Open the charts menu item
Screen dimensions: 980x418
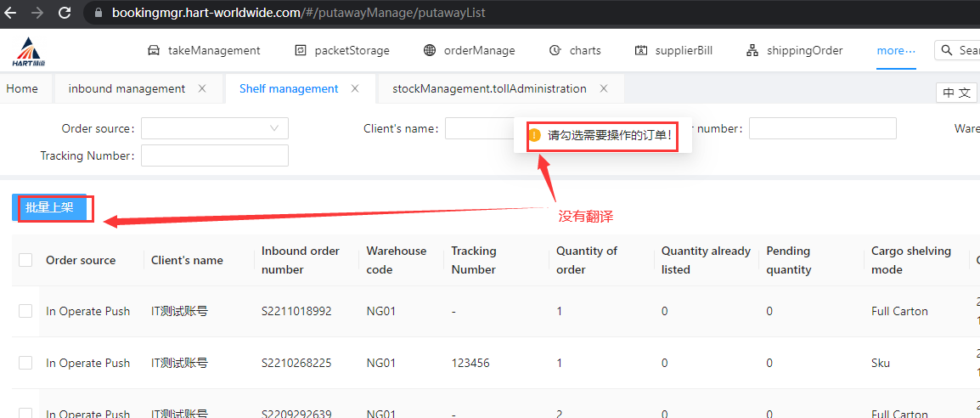click(575, 50)
